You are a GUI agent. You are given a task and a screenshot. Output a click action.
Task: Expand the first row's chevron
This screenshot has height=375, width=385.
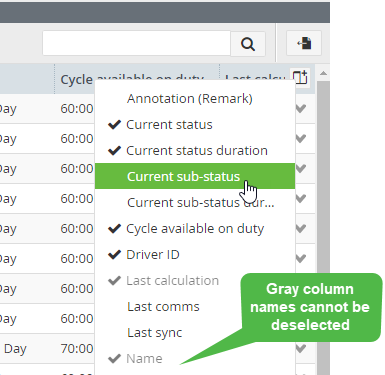(301, 108)
